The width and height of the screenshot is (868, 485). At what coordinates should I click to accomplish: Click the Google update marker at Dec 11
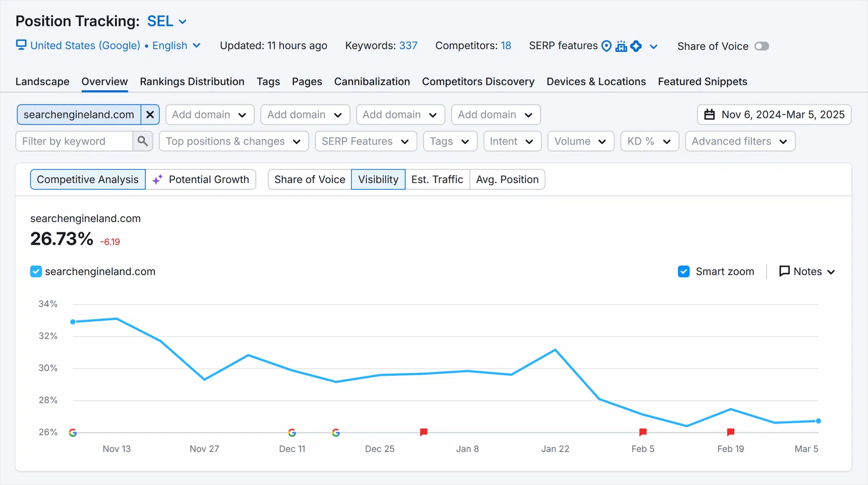[x=292, y=432]
